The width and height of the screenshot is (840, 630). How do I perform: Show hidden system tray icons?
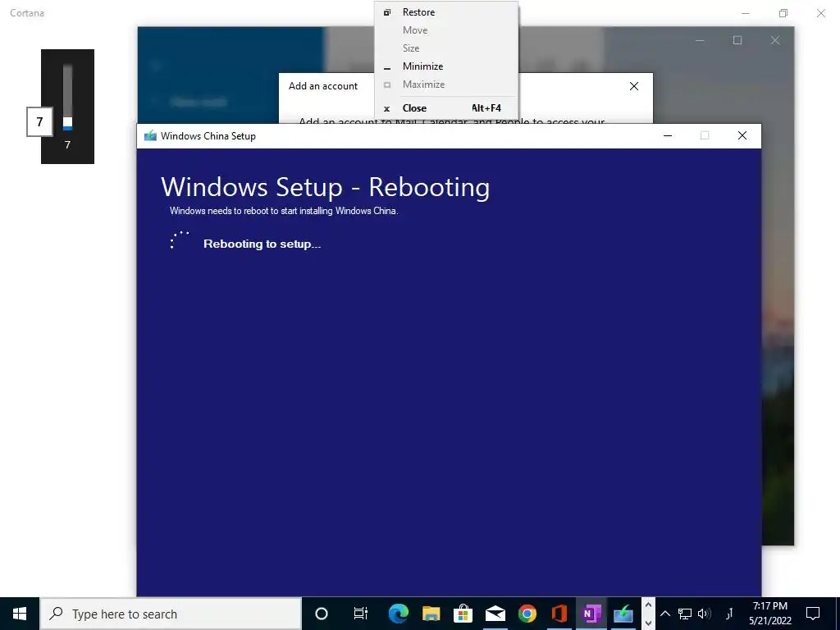pyautogui.click(x=664, y=614)
